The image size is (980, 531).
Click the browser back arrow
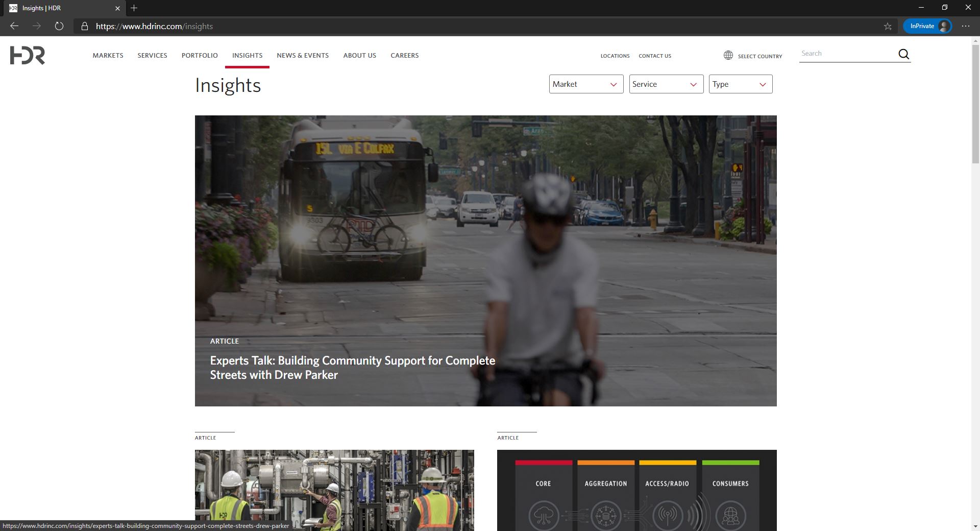pos(14,26)
